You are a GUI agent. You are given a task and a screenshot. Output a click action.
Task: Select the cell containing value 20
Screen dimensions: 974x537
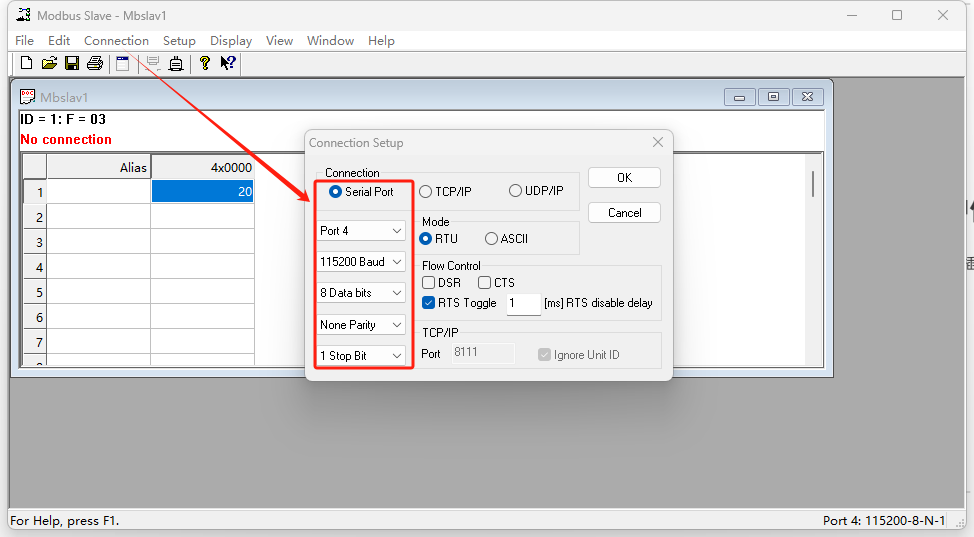[203, 191]
